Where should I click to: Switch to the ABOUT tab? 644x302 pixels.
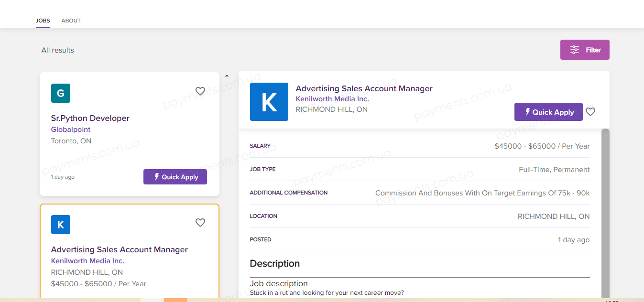(x=71, y=21)
